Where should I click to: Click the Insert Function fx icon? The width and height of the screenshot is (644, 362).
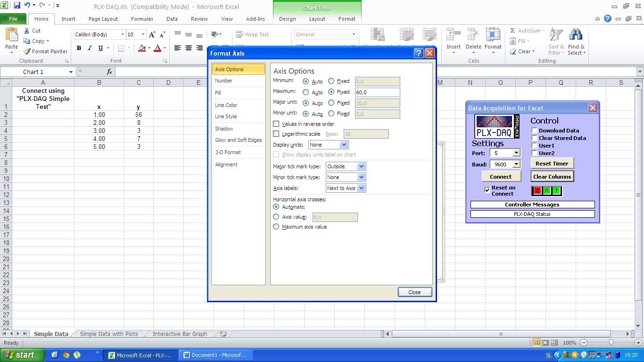[x=109, y=72]
